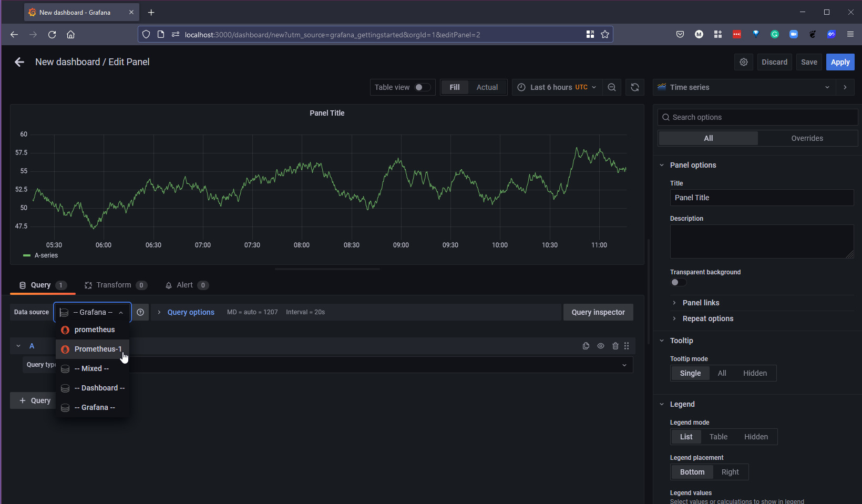Refresh the dashboard with the refresh icon
The height and width of the screenshot is (504, 862).
635,87
